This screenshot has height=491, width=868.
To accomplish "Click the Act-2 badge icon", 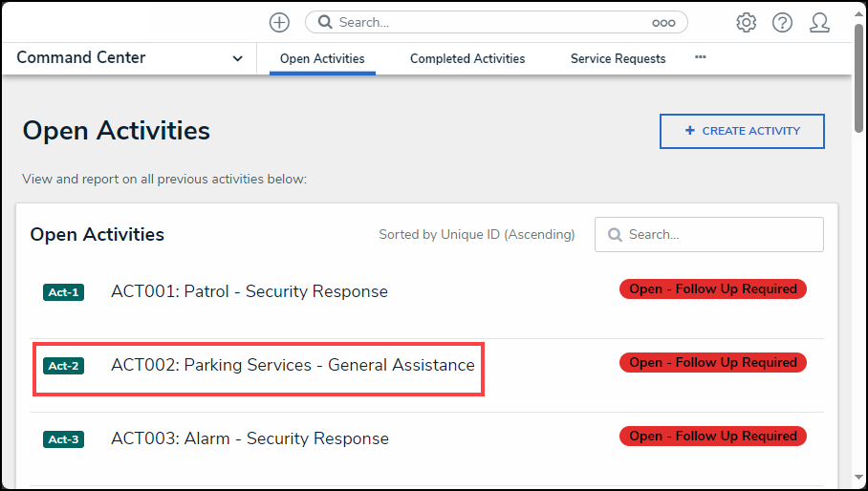I will 63,366.
